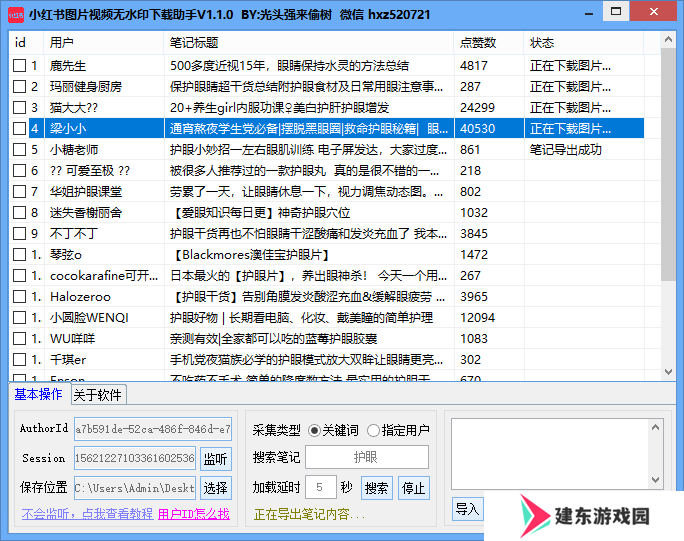
Task: Click the 保存位置 path field
Action: [x=135, y=488]
